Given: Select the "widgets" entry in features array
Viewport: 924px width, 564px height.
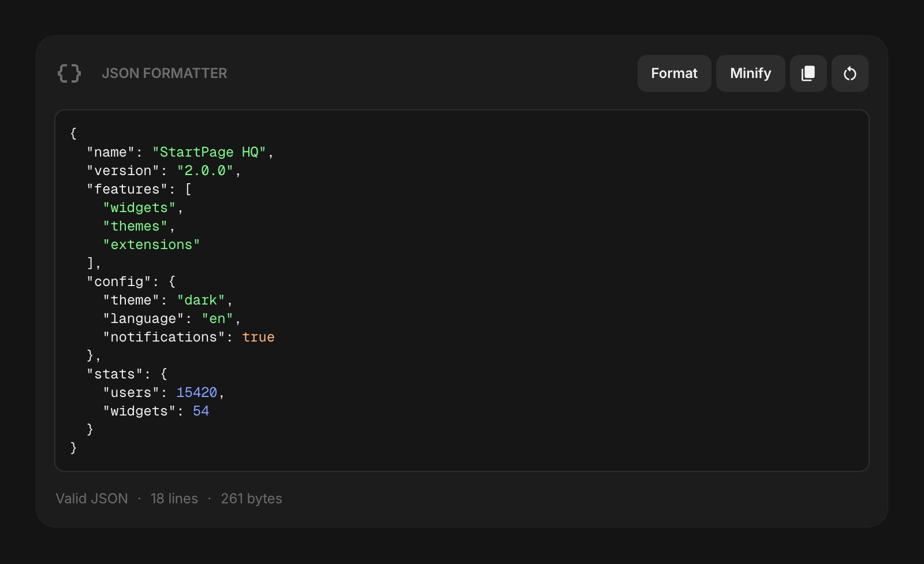Looking at the screenshot, I should (139, 207).
